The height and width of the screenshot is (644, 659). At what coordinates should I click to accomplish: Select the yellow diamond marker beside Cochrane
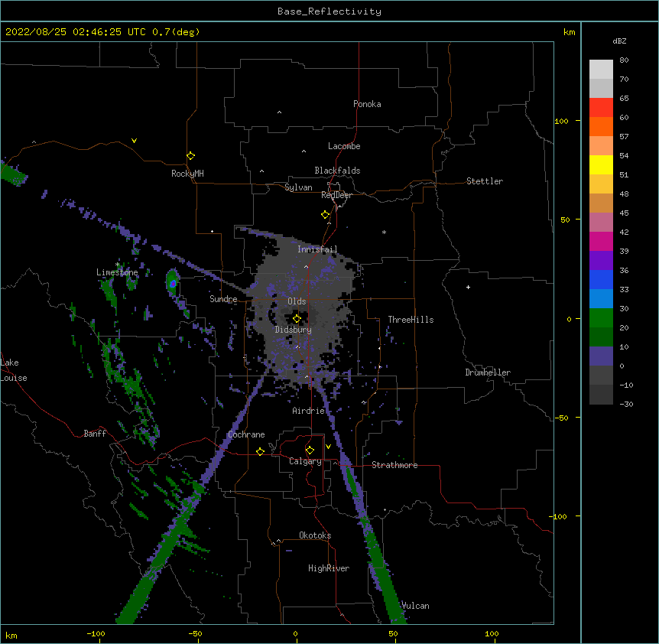[x=260, y=451]
